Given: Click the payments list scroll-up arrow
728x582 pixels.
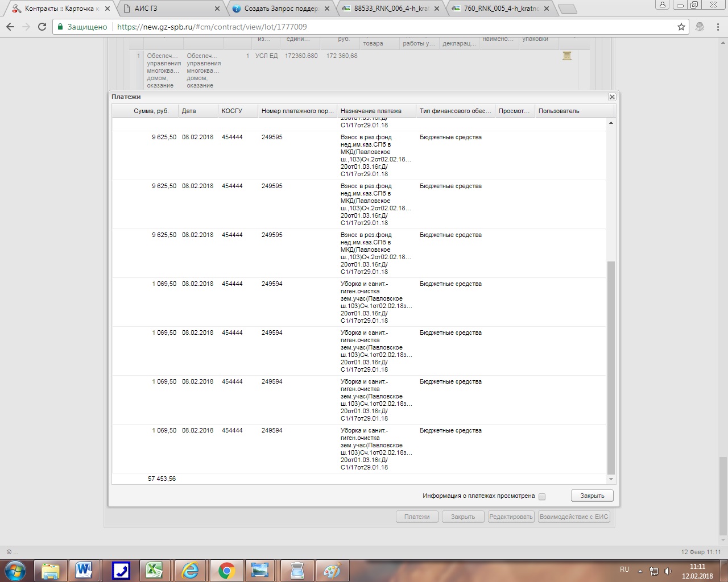Looking at the screenshot, I should pyautogui.click(x=611, y=123).
